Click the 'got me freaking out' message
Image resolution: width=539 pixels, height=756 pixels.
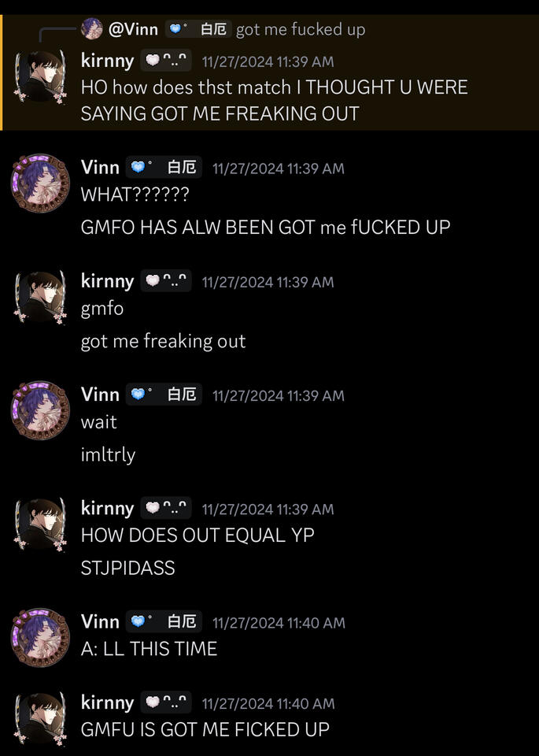[164, 341]
